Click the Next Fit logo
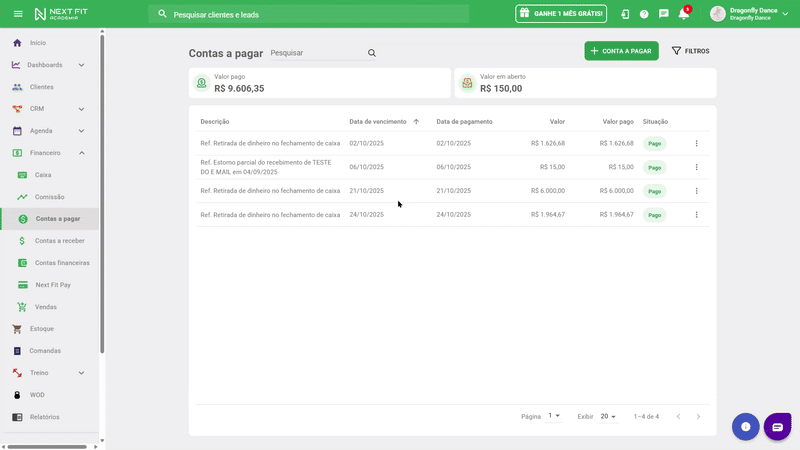The height and width of the screenshot is (450, 800). click(x=61, y=14)
